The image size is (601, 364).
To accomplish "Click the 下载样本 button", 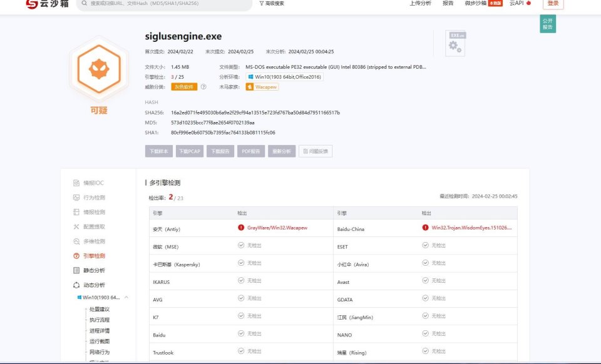I will pos(158,151).
